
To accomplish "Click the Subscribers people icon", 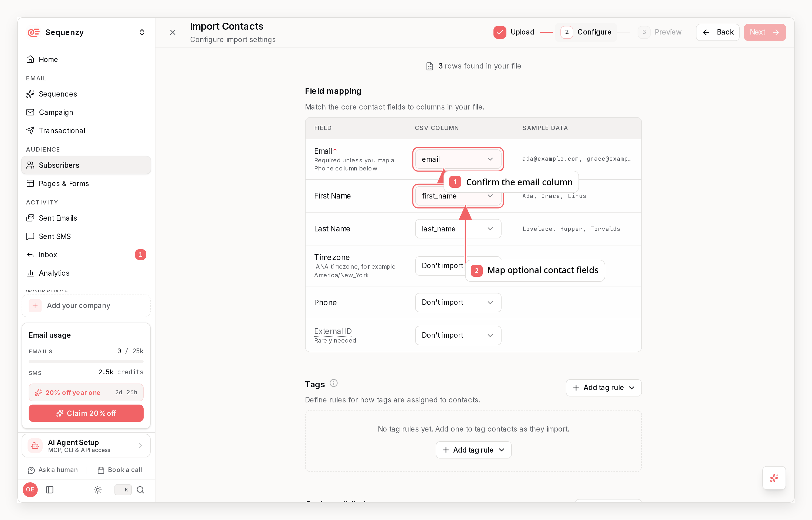I will 31,165.
